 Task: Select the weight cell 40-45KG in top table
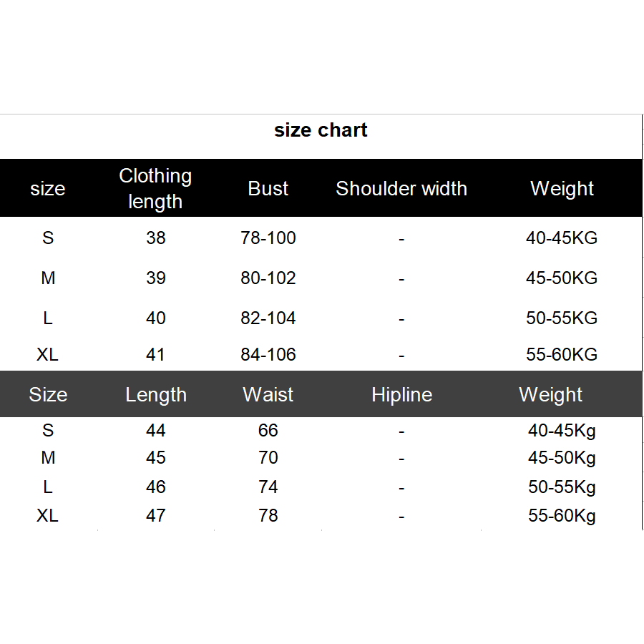click(x=562, y=238)
